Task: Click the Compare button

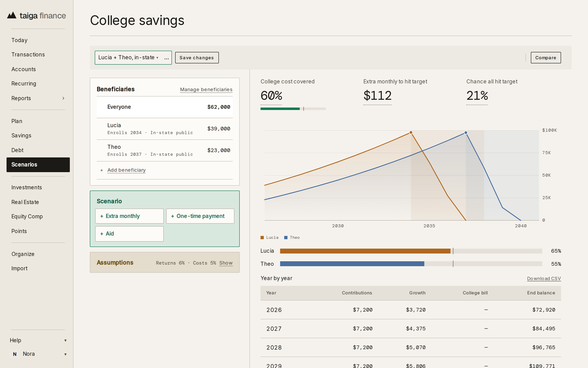Action: [x=546, y=58]
